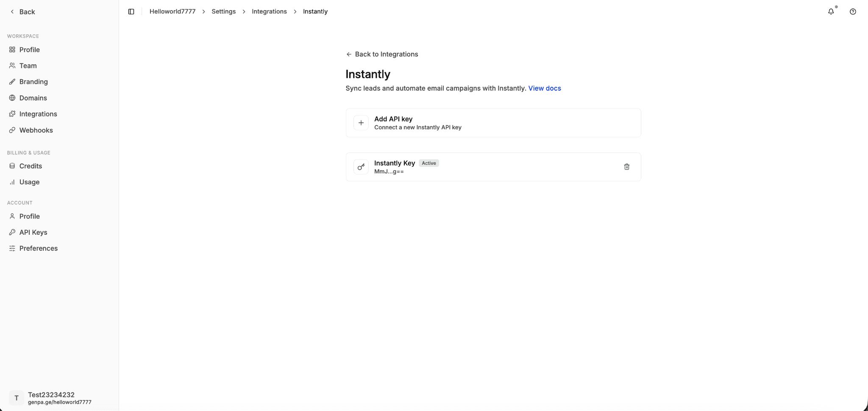Click the Team people icon

tap(12, 66)
